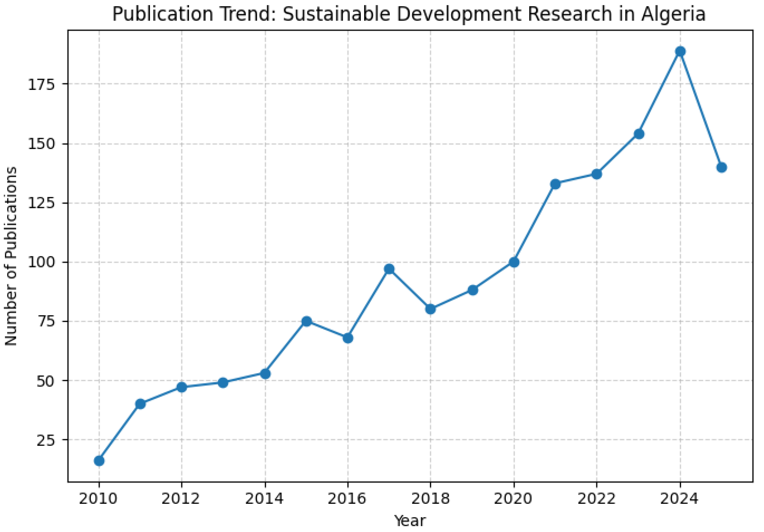This screenshot has width=764, height=532.
Task: Select the 2018 dip data point
Action: click(x=430, y=309)
